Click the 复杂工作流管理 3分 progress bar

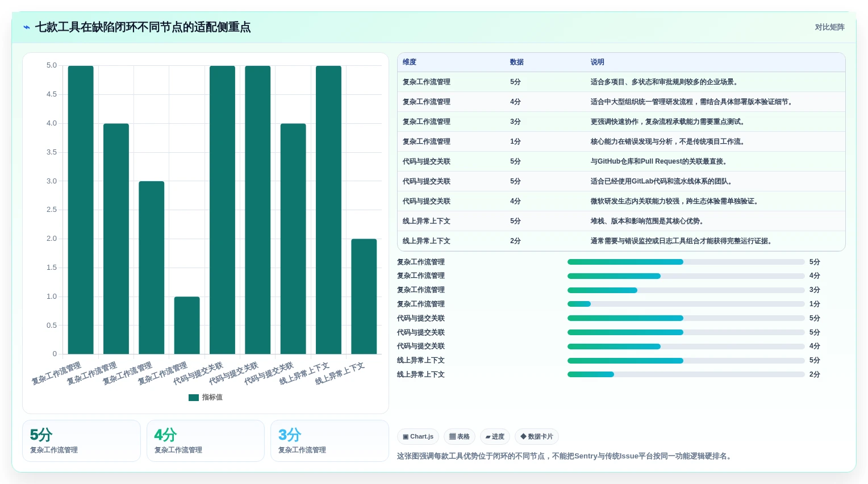686,290
